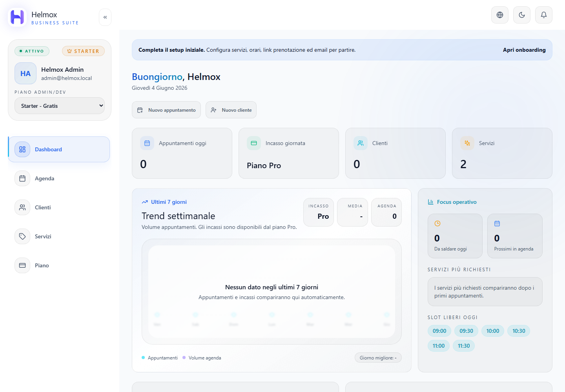Click the Servizi sparkle icon
Screen dimensions: 565x392
point(467,143)
